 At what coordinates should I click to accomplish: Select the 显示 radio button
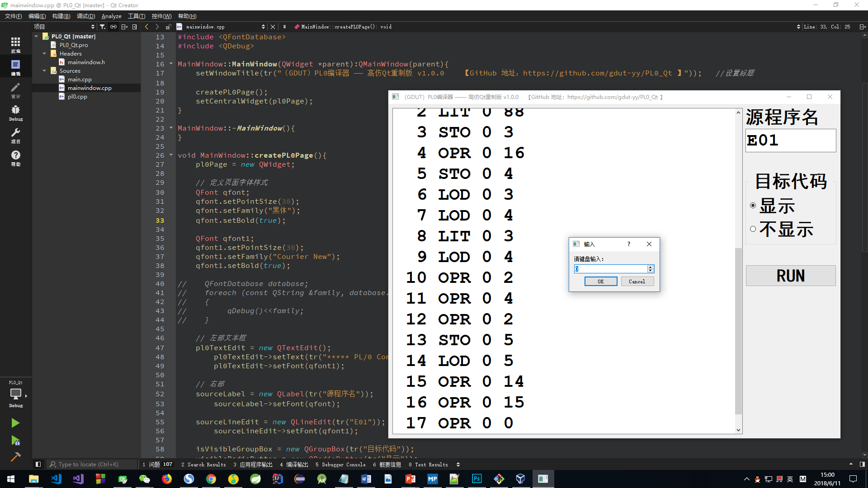[x=753, y=206]
